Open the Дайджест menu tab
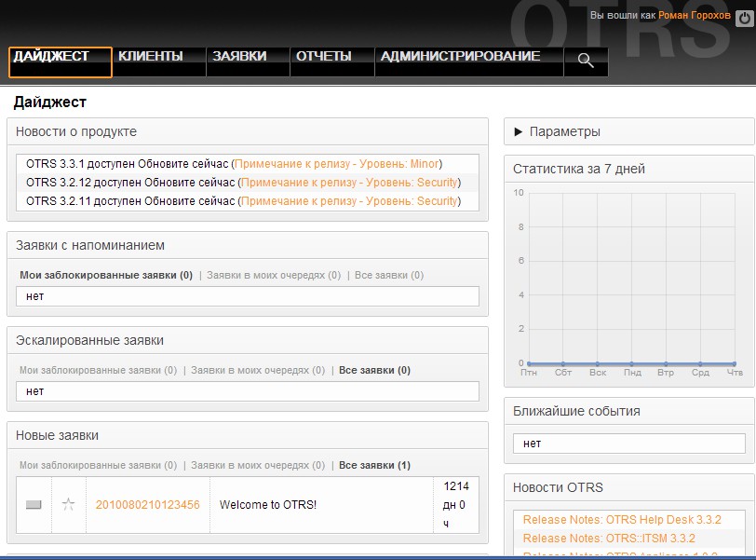 point(61,62)
